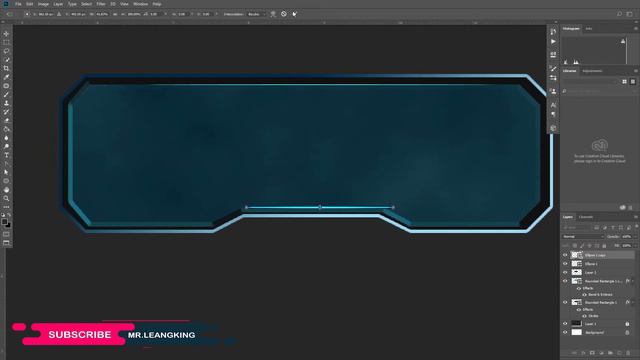Collapse effects of Rounded Rectangle 1 copy

pos(633,281)
